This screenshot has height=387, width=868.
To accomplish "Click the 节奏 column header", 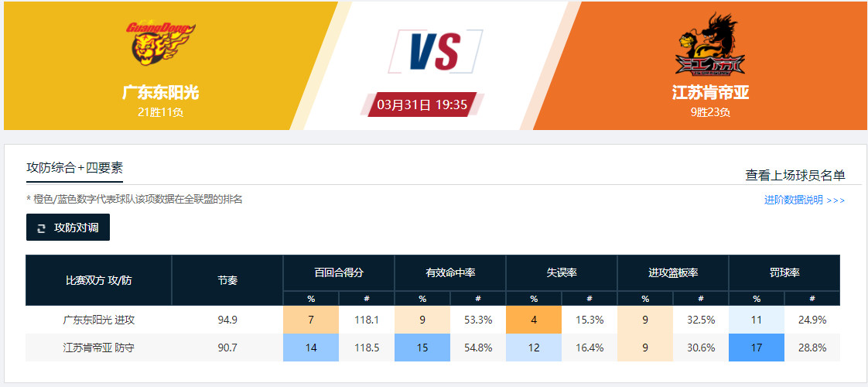I will [x=227, y=280].
